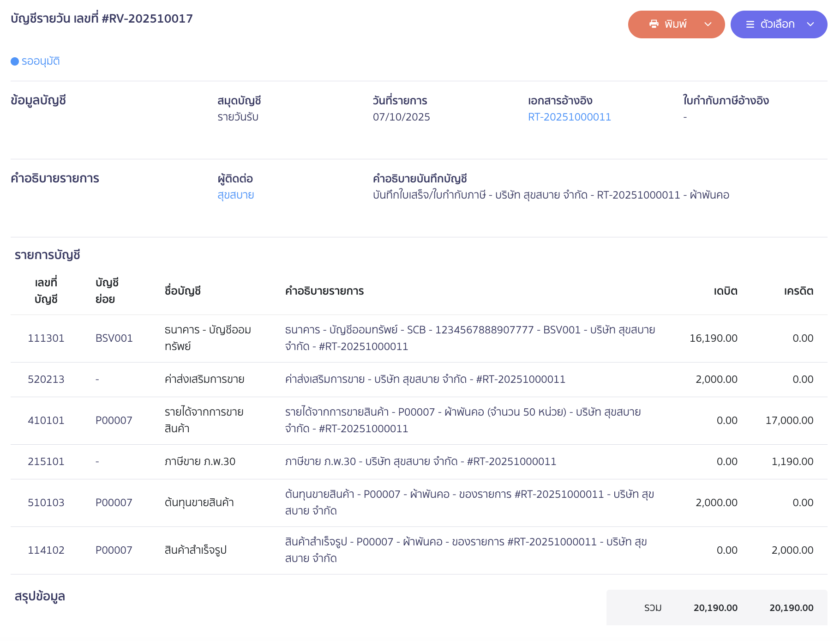Open the ตัวเลือก dropdown chevron
The width and height of the screenshot is (840, 641).
coord(810,24)
